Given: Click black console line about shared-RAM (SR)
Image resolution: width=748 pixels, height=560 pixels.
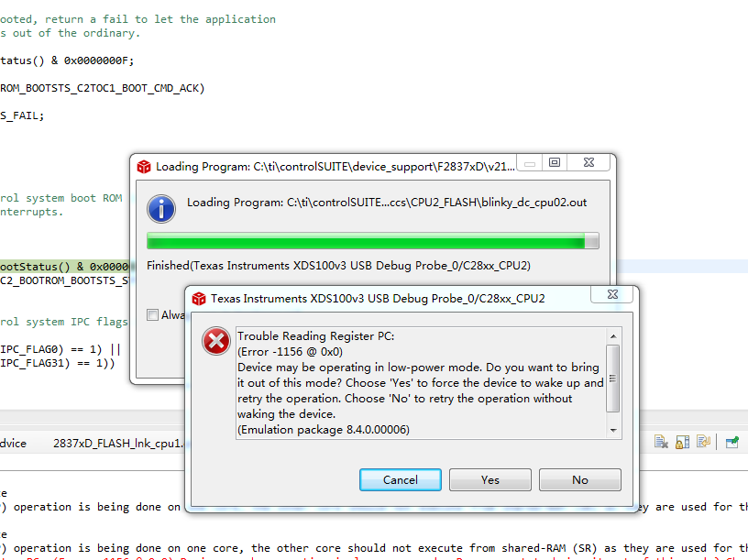Looking at the screenshot, I should click(x=374, y=548).
